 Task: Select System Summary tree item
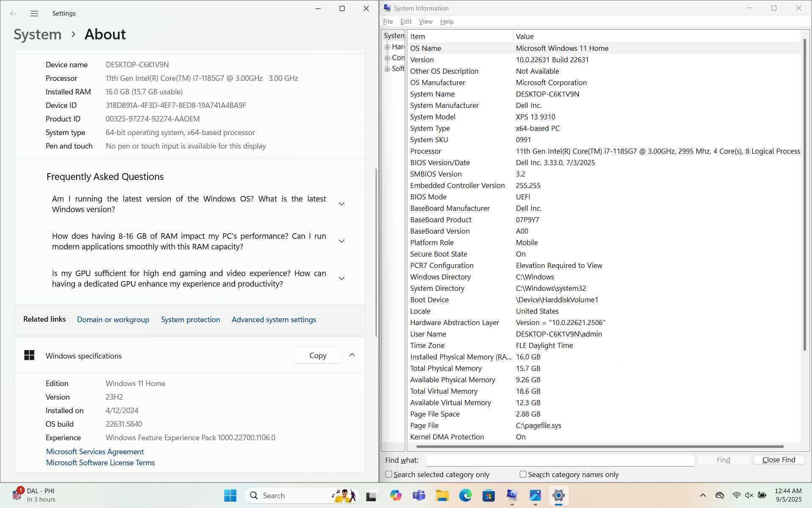[394, 36]
